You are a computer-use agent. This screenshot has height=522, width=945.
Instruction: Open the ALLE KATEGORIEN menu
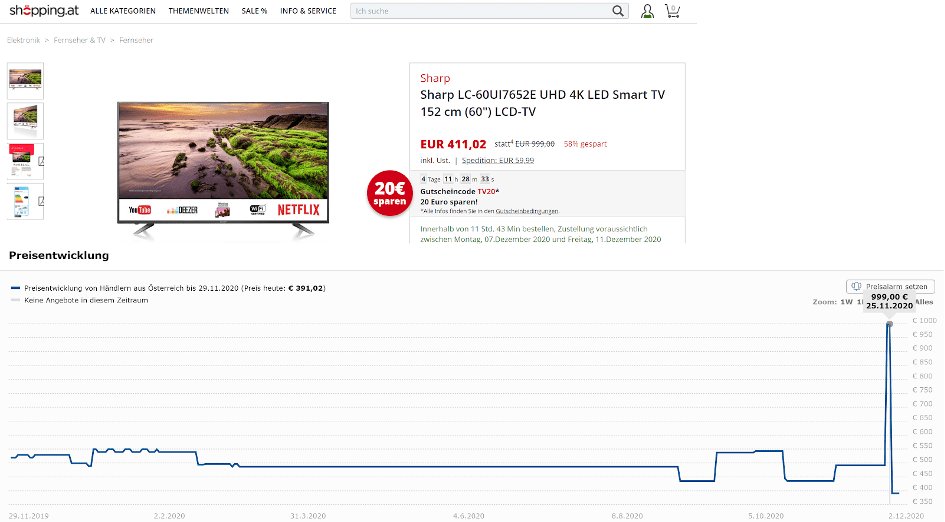[122, 11]
